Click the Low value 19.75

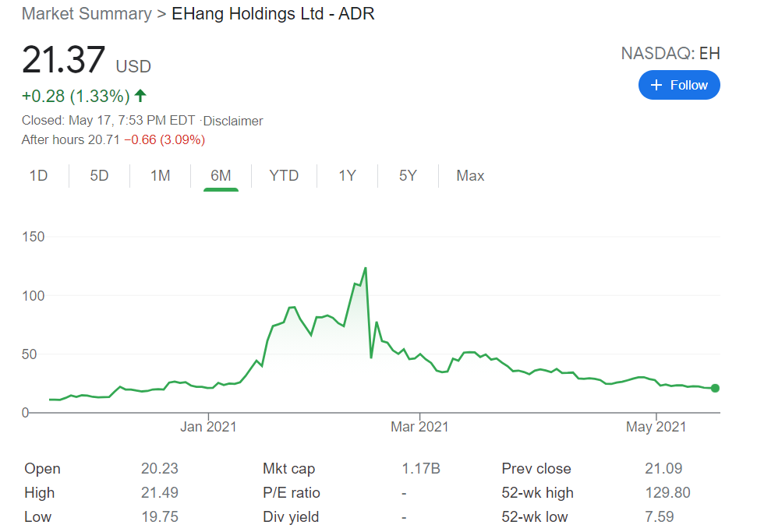coord(160,516)
